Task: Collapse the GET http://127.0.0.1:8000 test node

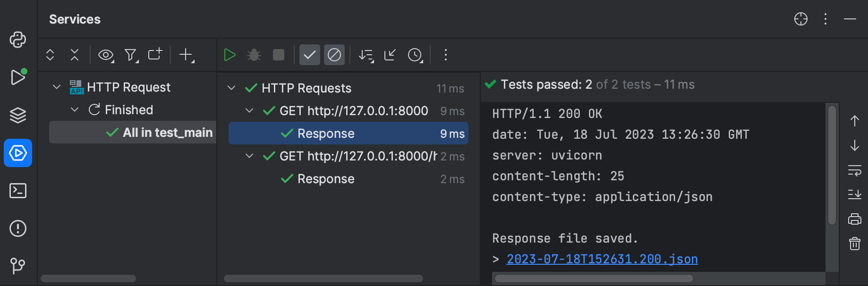Action: click(249, 111)
